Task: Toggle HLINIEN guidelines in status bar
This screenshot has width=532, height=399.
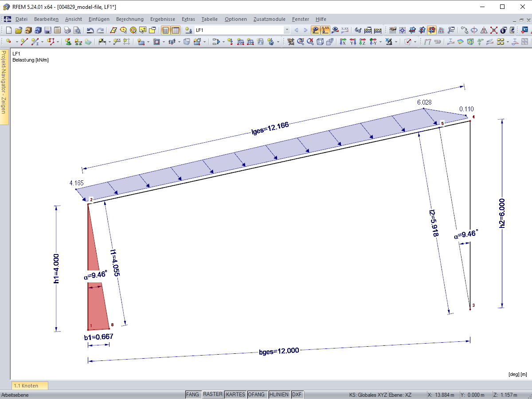Action: click(279, 395)
